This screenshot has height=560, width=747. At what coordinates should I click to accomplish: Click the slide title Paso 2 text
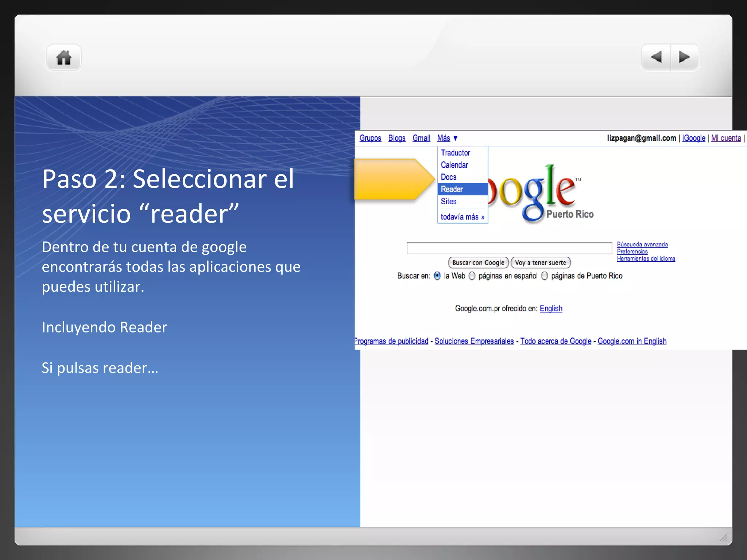point(168,196)
